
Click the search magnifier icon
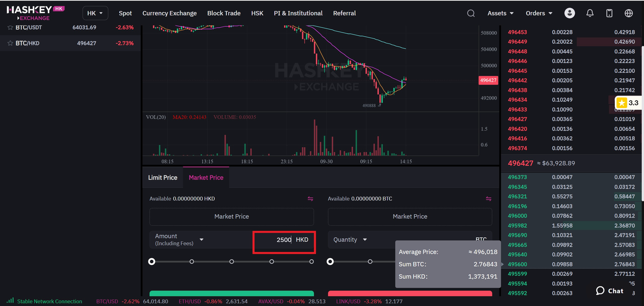tap(471, 13)
